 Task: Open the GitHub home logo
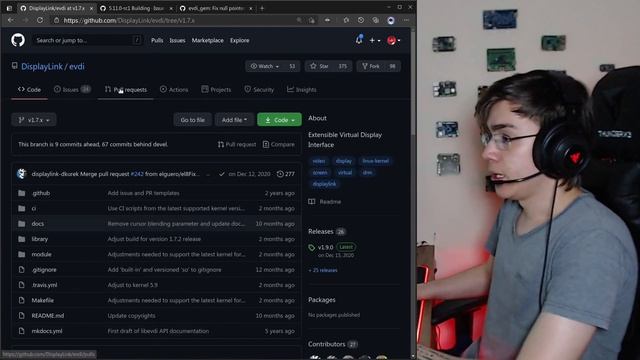click(18, 40)
